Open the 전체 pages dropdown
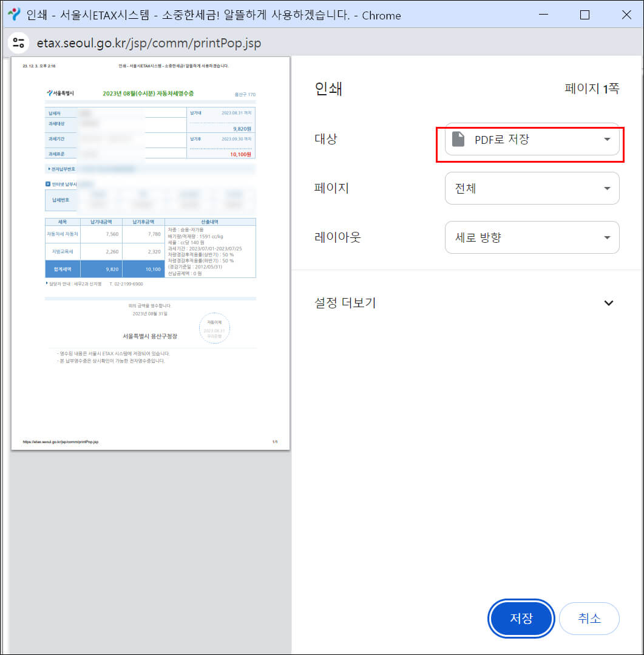Viewport: 644px width, 655px height. pos(531,188)
